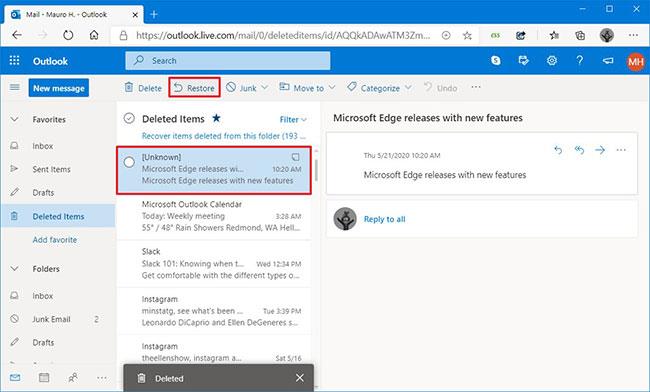Open the Slack 101 message
The height and width of the screenshot is (392, 650).
pyautogui.click(x=214, y=264)
